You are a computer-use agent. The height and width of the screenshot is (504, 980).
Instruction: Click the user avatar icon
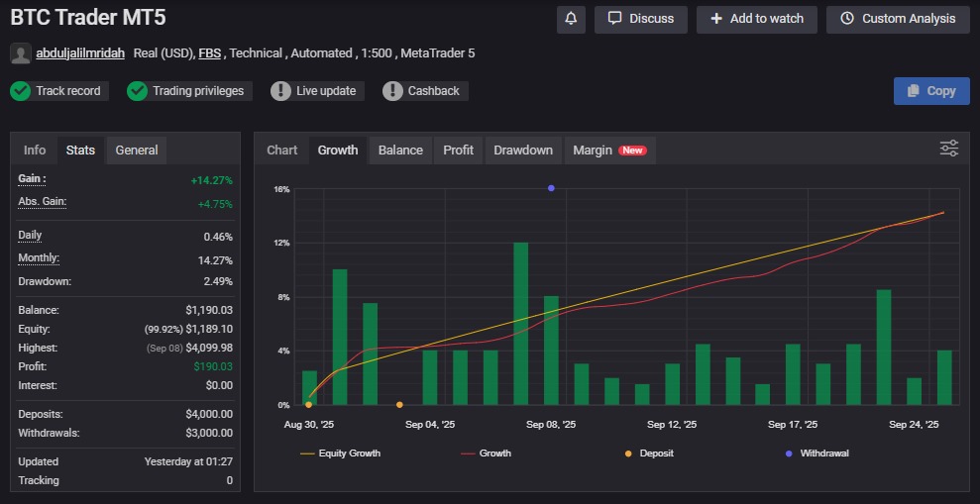coord(20,53)
